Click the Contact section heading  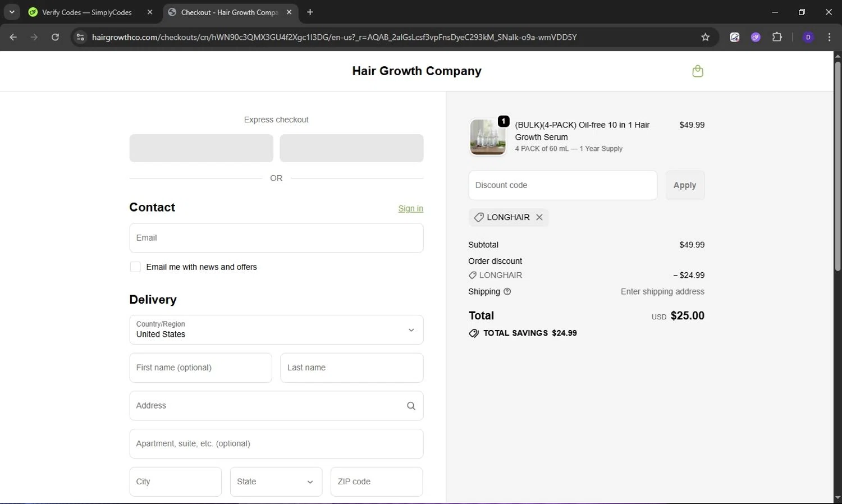(x=152, y=208)
